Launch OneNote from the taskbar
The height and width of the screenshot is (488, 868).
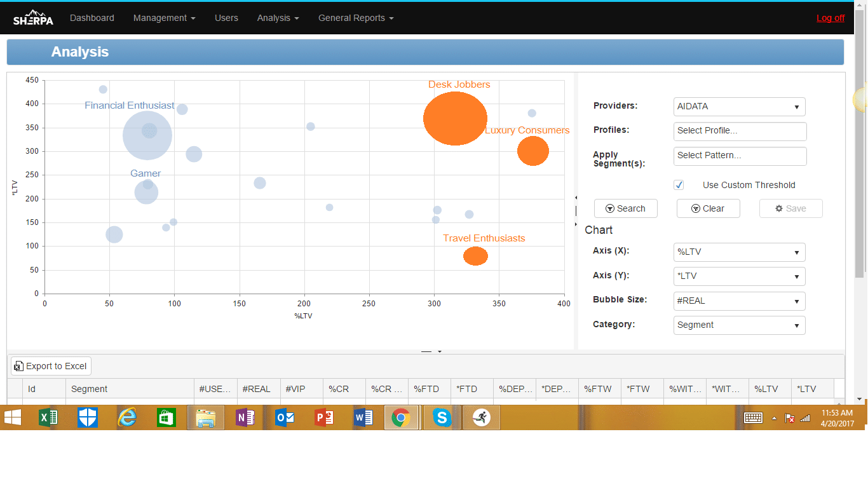click(245, 417)
